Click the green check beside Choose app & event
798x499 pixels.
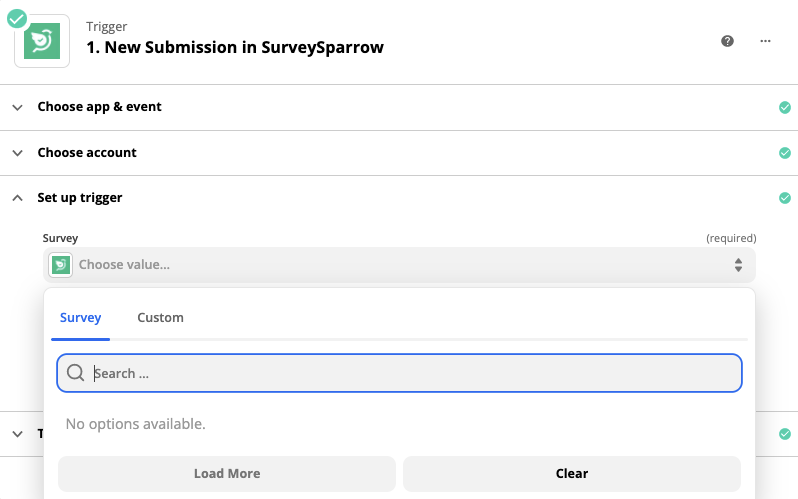click(x=785, y=107)
